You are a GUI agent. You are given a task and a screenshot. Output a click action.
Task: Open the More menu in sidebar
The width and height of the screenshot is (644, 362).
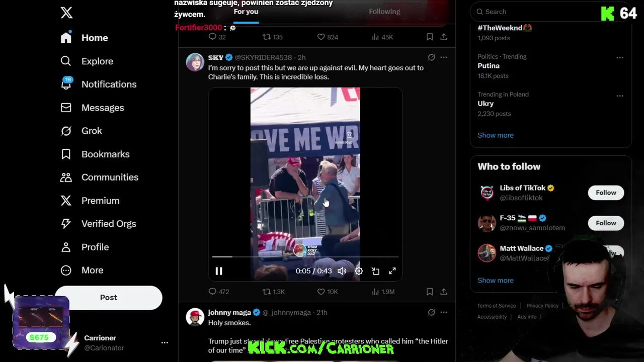[x=82, y=270]
